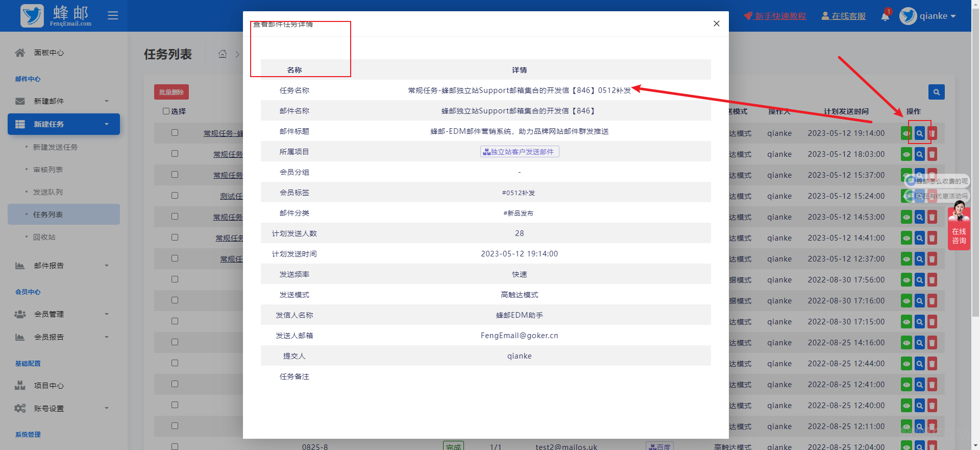The height and width of the screenshot is (450, 980).
Task: Open 回收站 submenu
Action: [x=44, y=237]
